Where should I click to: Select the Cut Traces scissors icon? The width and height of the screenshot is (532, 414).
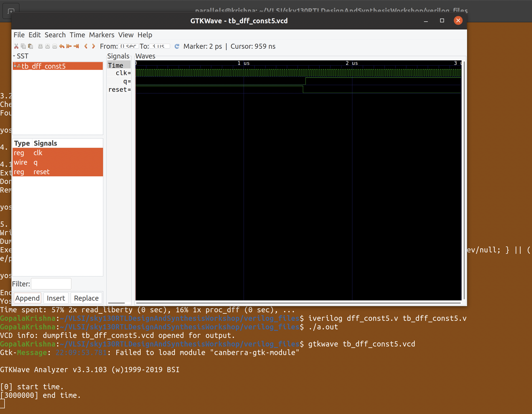[16, 46]
